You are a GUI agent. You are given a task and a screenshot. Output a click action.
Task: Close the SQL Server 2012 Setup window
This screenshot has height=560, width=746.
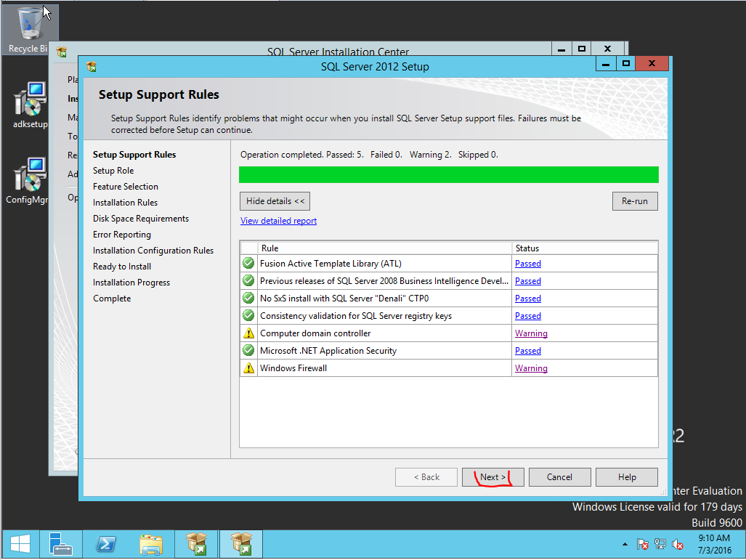(652, 63)
